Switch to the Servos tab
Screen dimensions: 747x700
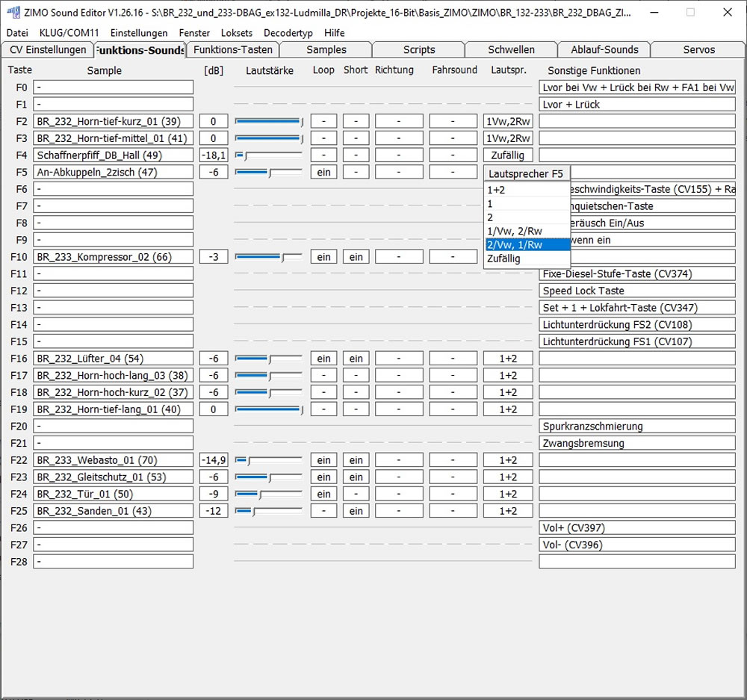699,49
